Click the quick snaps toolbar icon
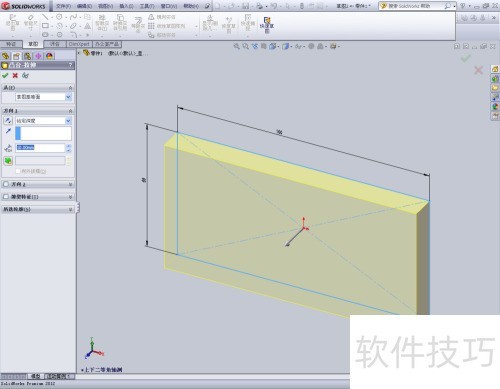The height and width of the screenshot is (389, 500). pos(267,25)
